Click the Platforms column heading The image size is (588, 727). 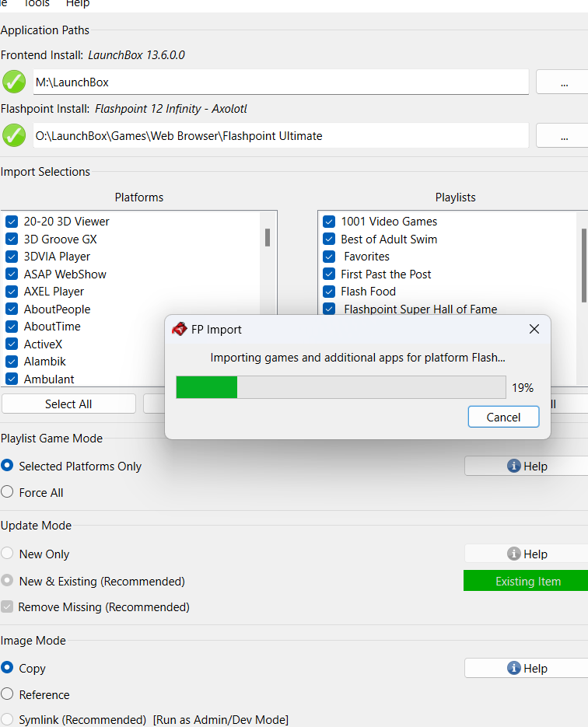(139, 197)
